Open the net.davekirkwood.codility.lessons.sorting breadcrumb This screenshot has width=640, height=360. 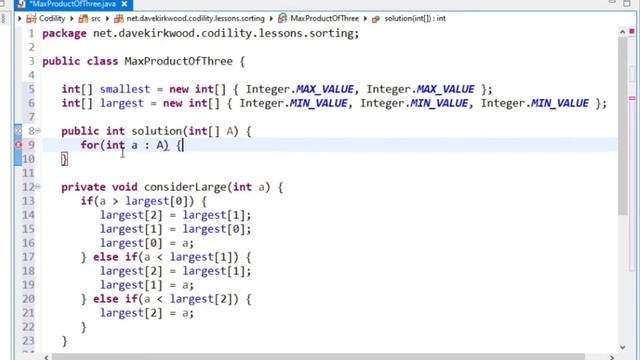tap(196, 18)
